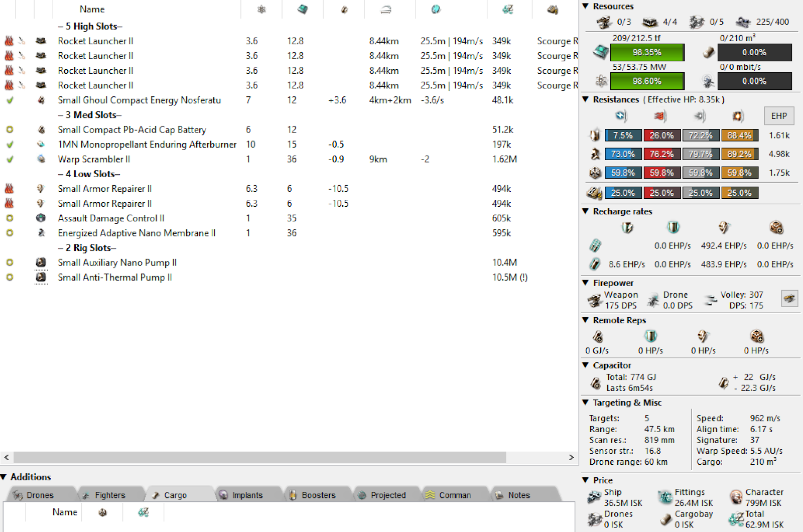
Task: Toggle Energized Adaptive Nano Membrane II state
Action: [10, 233]
